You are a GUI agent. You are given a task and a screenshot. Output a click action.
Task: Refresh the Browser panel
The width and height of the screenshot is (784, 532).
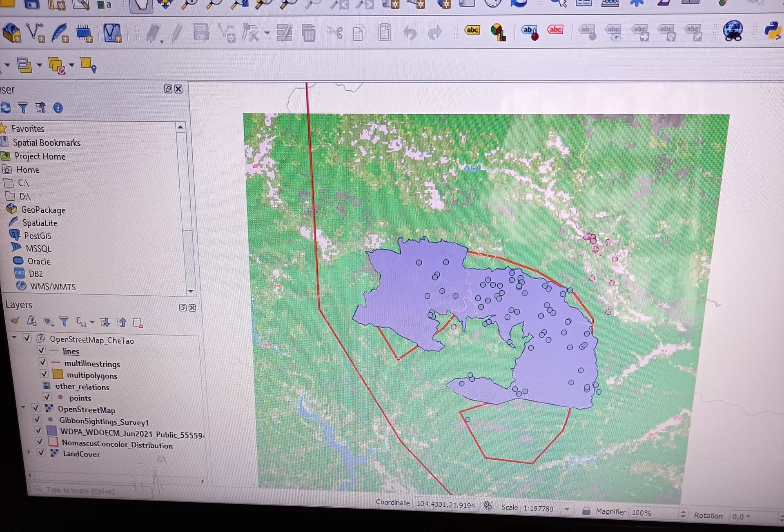pos(6,108)
